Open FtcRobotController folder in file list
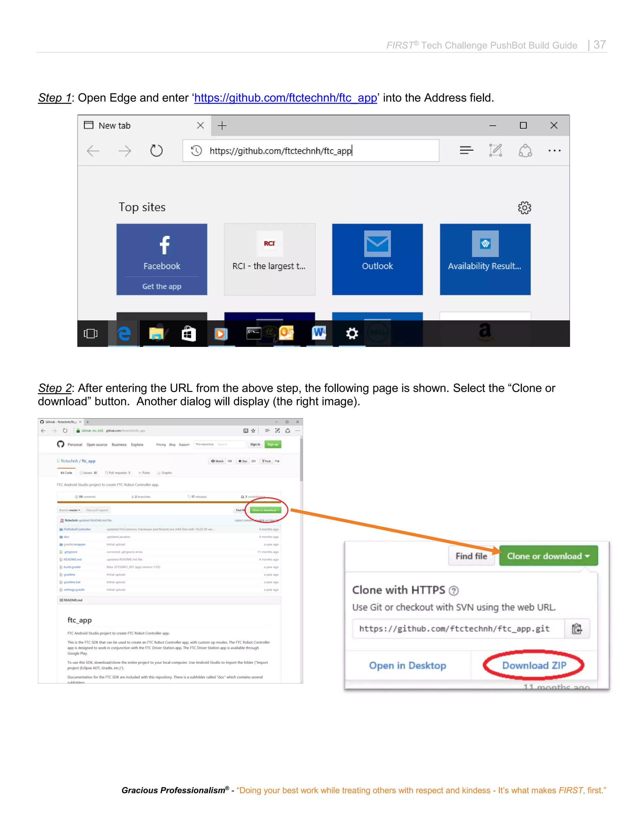This screenshot has height=833, width=644. click(77, 529)
